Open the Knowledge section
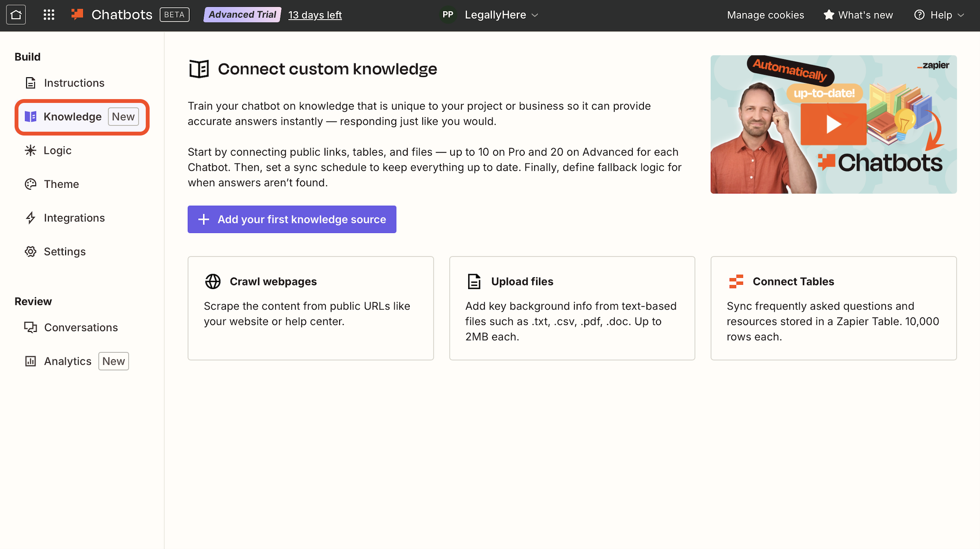The height and width of the screenshot is (549, 980). pos(82,117)
